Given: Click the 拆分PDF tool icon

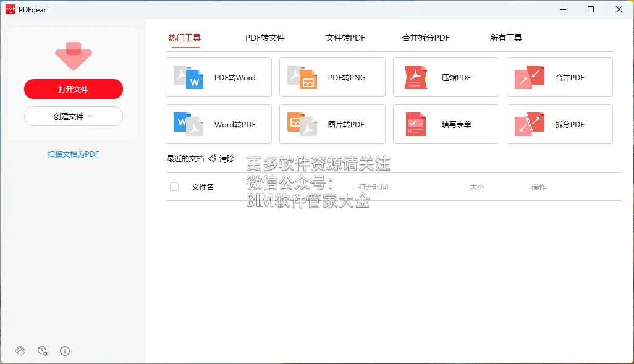Looking at the screenshot, I should pyautogui.click(x=530, y=124).
